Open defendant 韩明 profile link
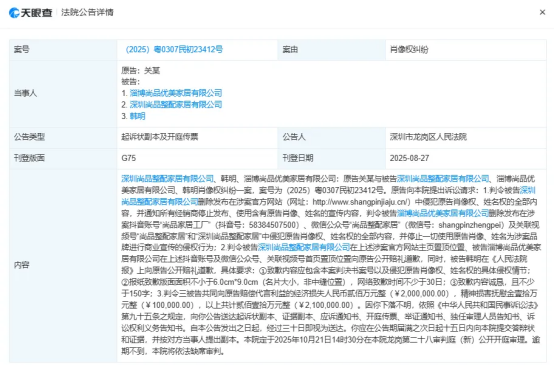 (137, 116)
